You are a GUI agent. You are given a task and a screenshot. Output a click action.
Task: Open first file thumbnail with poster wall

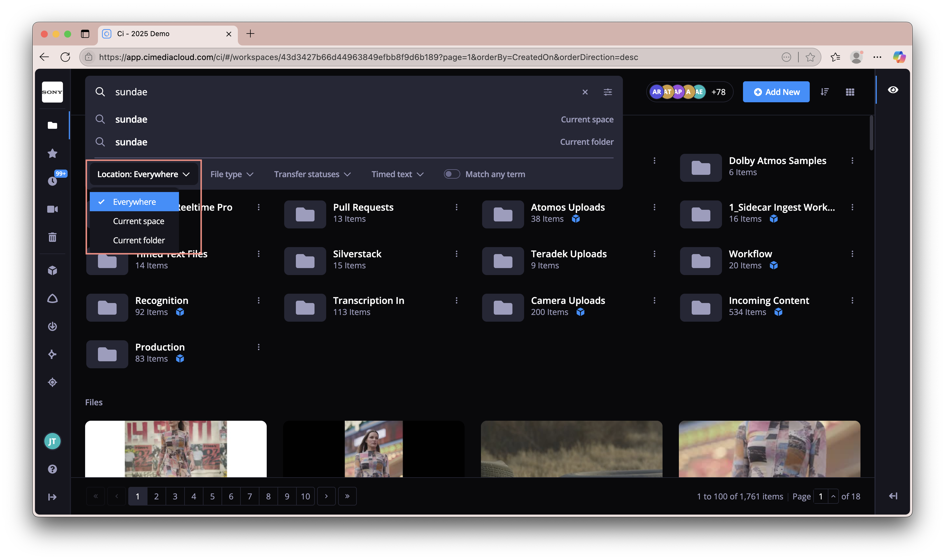click(176, 449)
